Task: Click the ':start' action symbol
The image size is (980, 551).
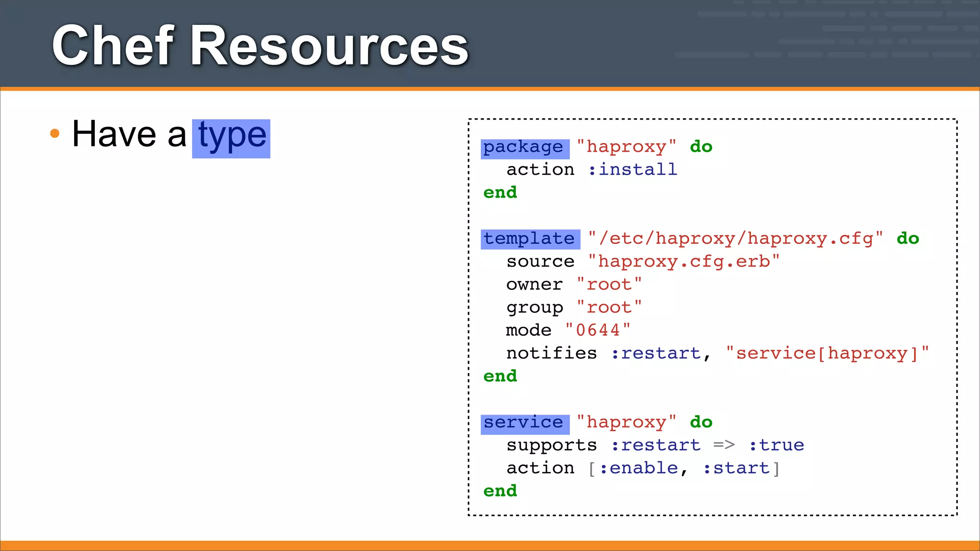Action: tap(736, 468)
